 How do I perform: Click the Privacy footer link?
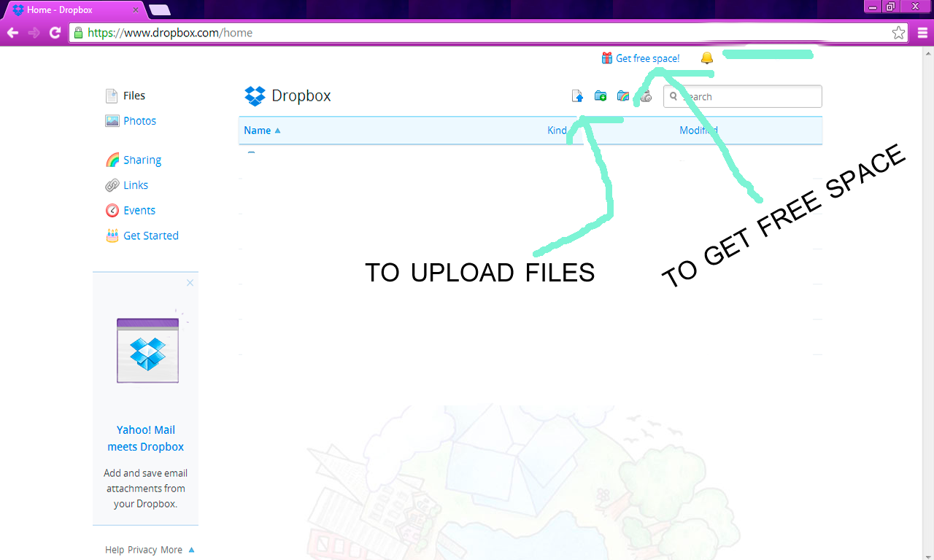142,550
